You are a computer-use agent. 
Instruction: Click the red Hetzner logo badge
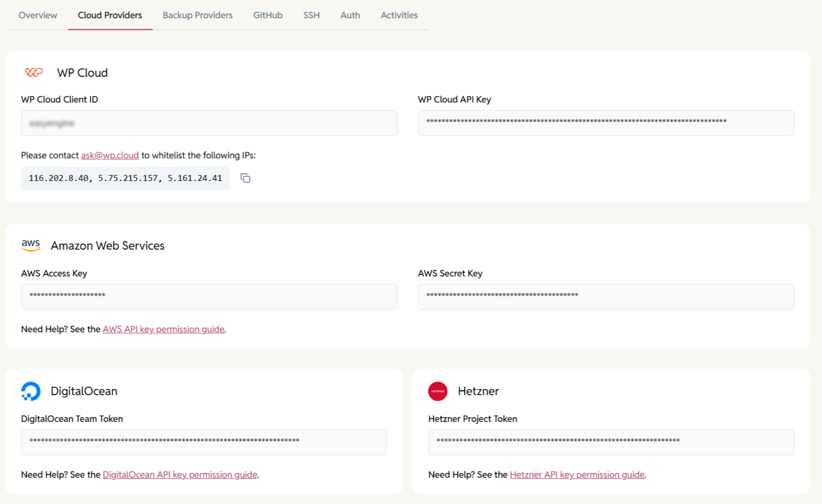438,391
